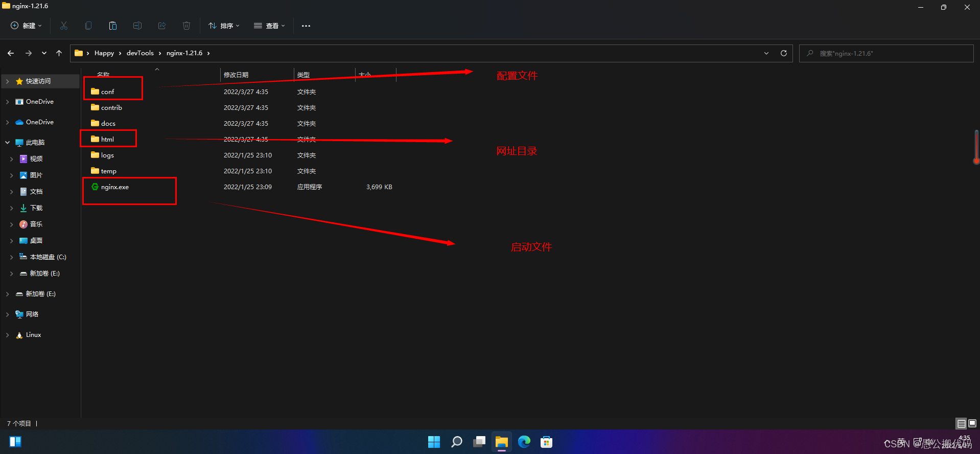The image size is (980, 454).
Task: Click the Cut toolbar icon
Action: point(64,26)
